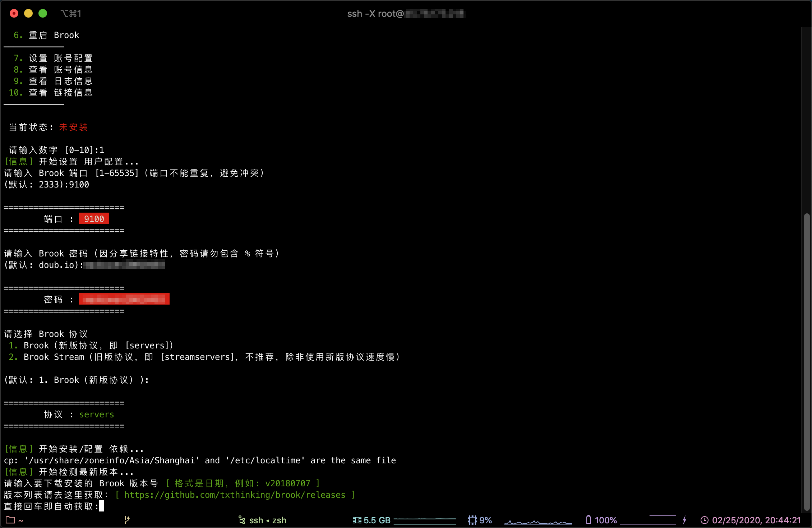Viewport: 812px width, 528px height.
Task: Click the date '02/25/2020, 20:44:21'
Action: pyautogui.click(x=756, y=520)
